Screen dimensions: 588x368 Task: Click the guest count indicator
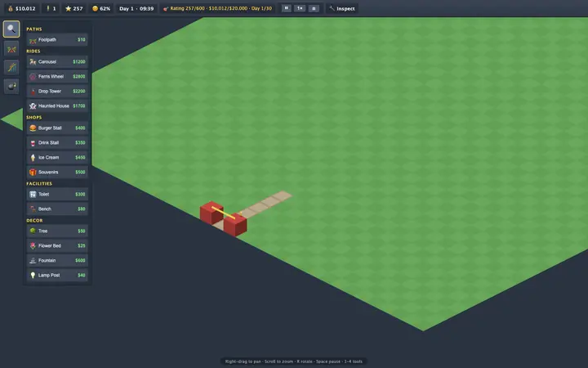point(51,8)
